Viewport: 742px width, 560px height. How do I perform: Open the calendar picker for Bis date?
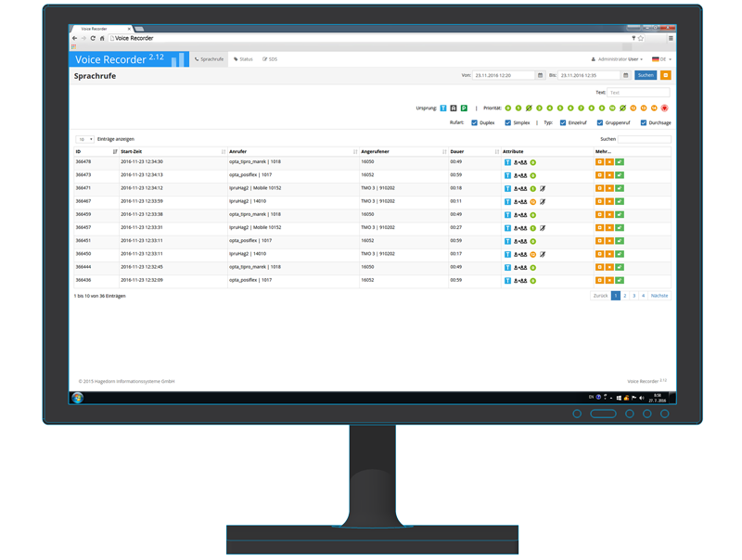(x=626, y=75)
